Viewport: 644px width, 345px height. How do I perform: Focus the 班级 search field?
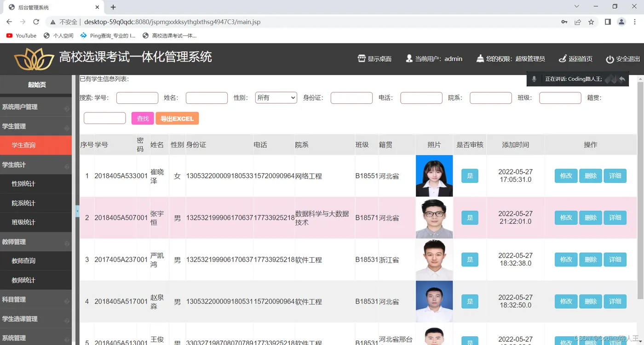(x=560, y=98)
